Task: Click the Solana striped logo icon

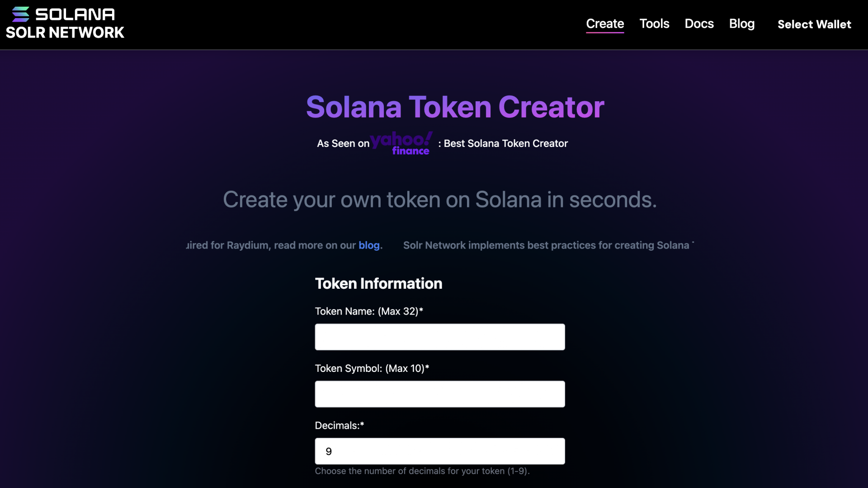Action: pos(20,14)
